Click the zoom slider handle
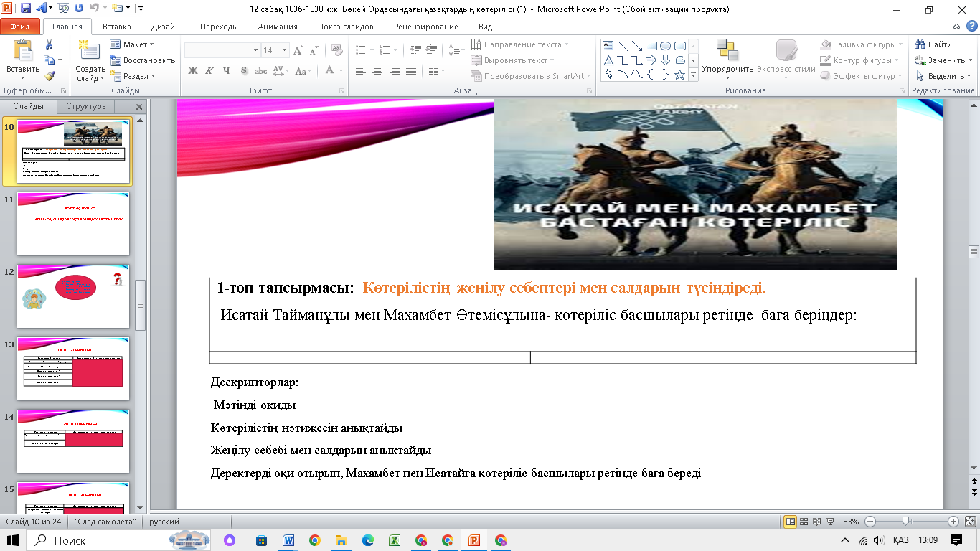Screen dimensions: 980x551 pos(906,522)
